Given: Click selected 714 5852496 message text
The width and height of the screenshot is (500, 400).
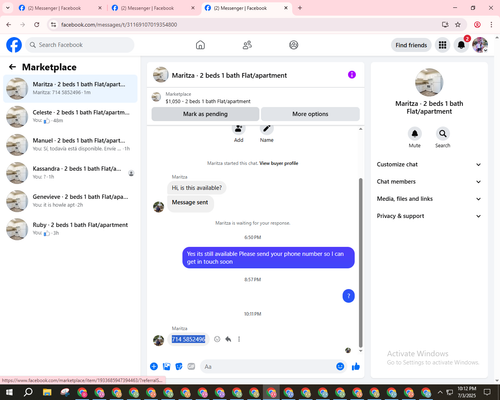Looking at the screenshot, I should tap(188, 339).
